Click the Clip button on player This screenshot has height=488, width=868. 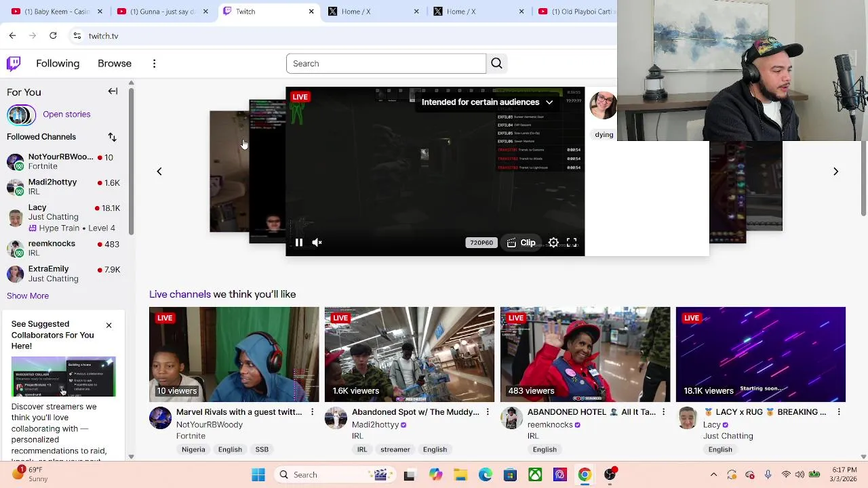[x=521, y=243]
